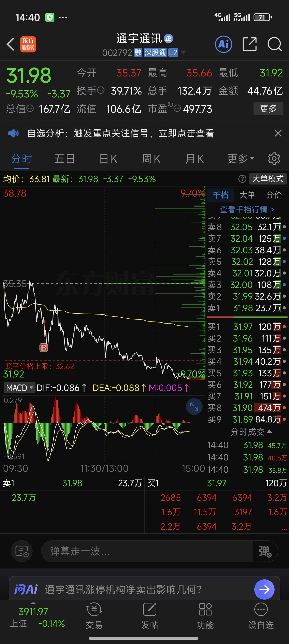Tap the share export icon
289x644 pixels.
(x=250, y=44)
